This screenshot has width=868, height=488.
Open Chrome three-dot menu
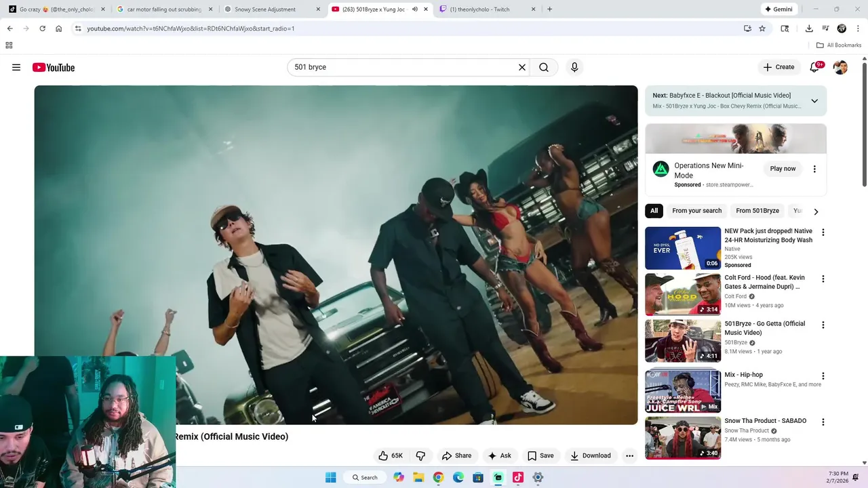858,28
